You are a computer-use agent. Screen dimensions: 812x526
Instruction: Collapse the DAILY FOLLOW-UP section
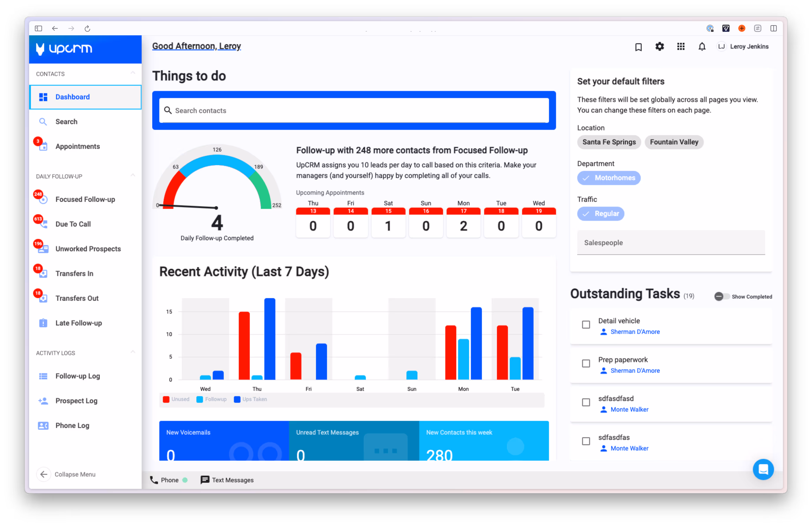click(x=133, y=176)
